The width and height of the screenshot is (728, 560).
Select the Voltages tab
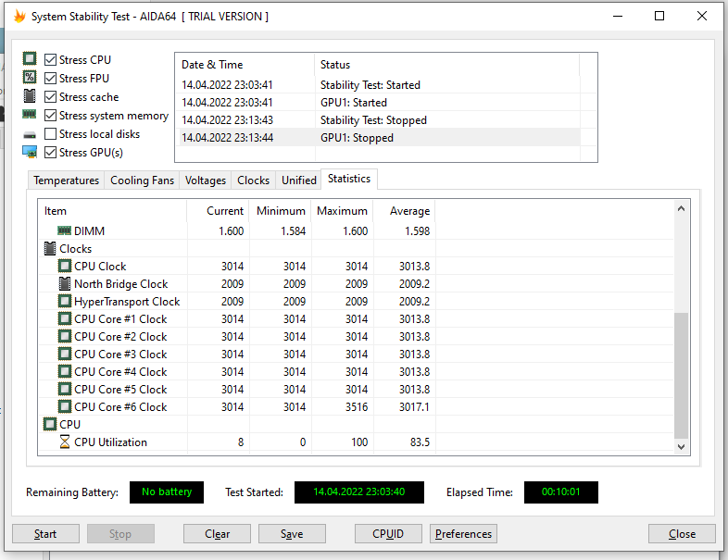tap(206, 180)
